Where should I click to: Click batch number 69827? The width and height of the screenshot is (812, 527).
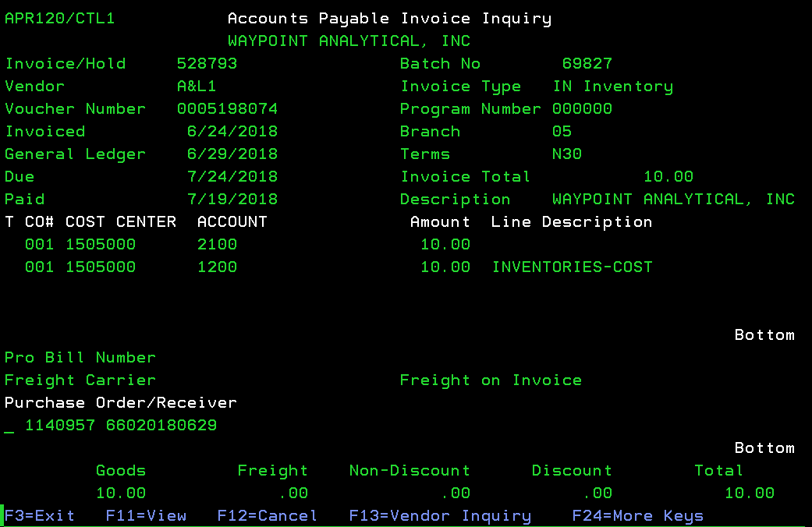pos(587,64)
